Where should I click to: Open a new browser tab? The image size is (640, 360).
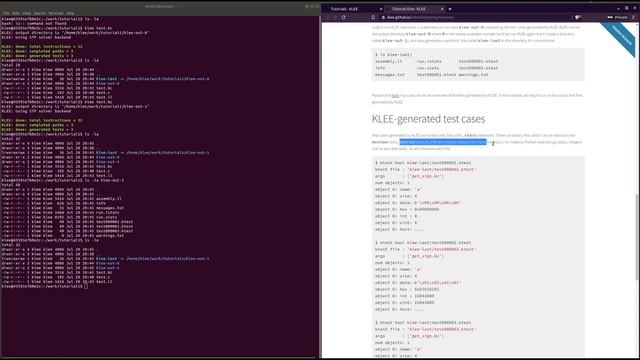(450, 9)
